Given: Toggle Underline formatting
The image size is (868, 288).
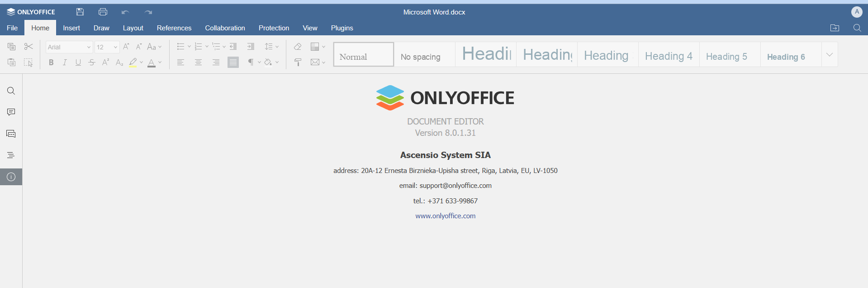Looking at the screenshot, I should pos(78,62).
